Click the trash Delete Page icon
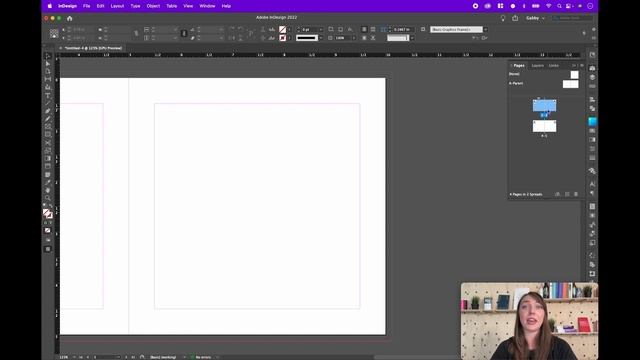 (x=576, y=194)
